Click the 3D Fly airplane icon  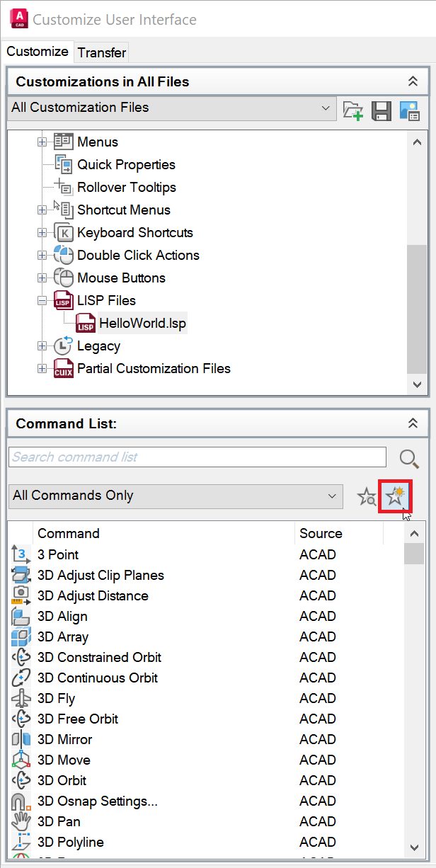coord(21,699)
